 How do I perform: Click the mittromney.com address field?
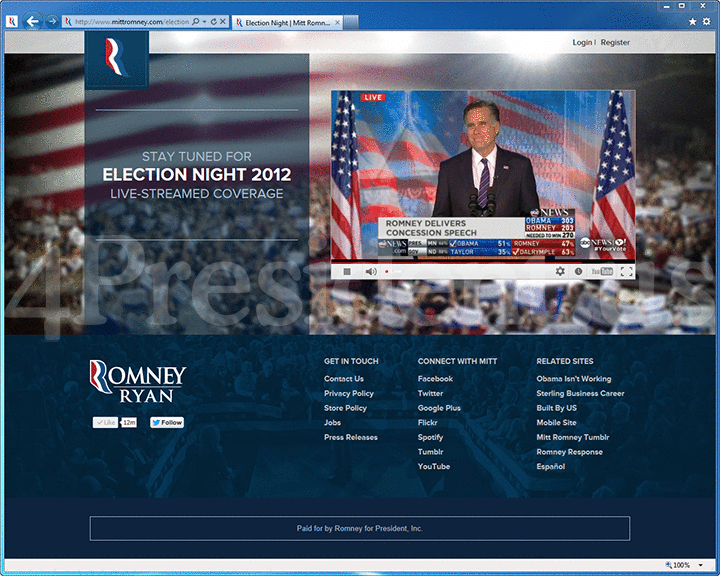point(132,22)
